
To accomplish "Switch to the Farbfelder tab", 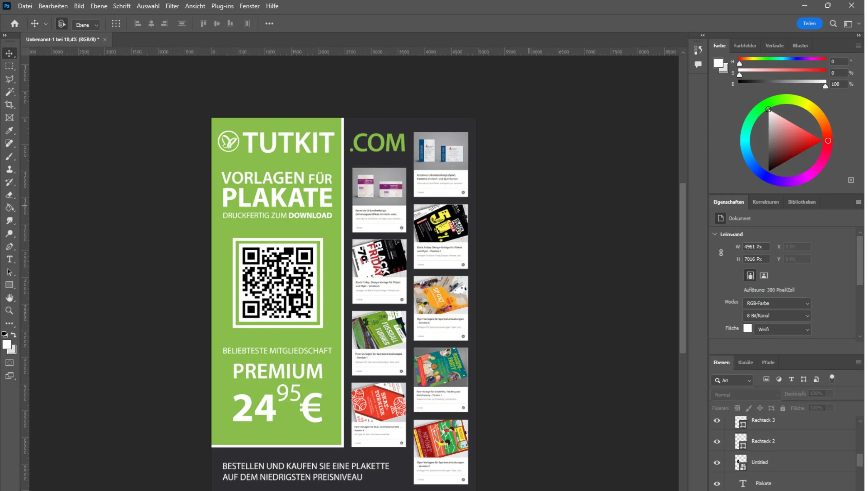I will (x=745, y=46).
